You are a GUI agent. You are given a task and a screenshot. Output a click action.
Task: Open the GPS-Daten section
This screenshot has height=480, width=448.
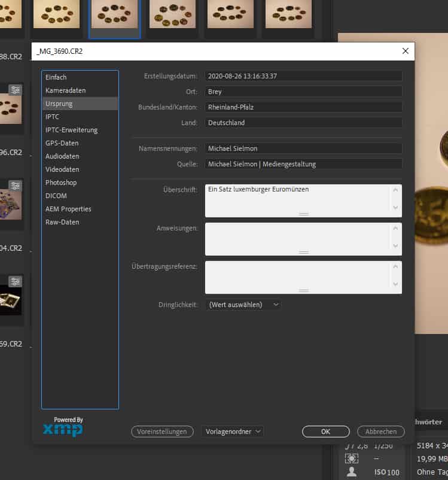(x=80, y=143)
